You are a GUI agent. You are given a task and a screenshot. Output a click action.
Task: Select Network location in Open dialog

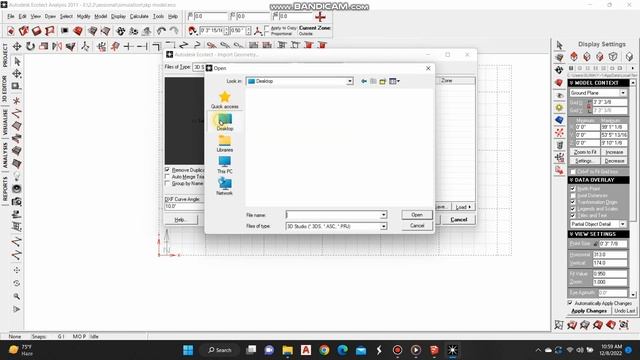coord(224,187)
